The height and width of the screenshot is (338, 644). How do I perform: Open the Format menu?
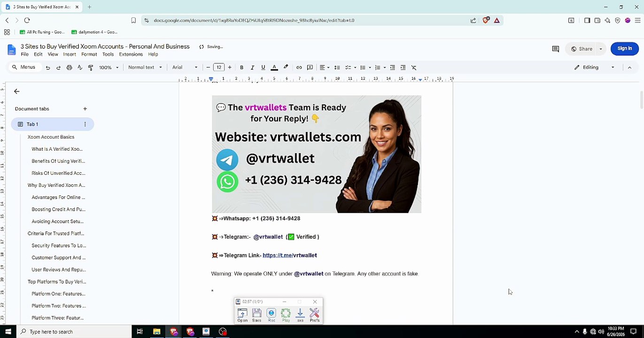coord(89,54)
